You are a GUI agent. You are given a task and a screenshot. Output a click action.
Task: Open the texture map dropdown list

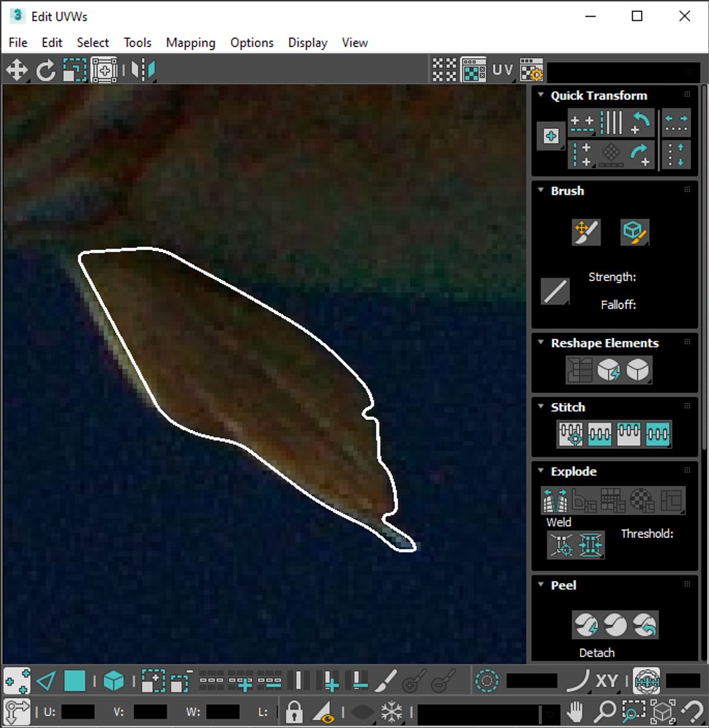coord(623,72)
